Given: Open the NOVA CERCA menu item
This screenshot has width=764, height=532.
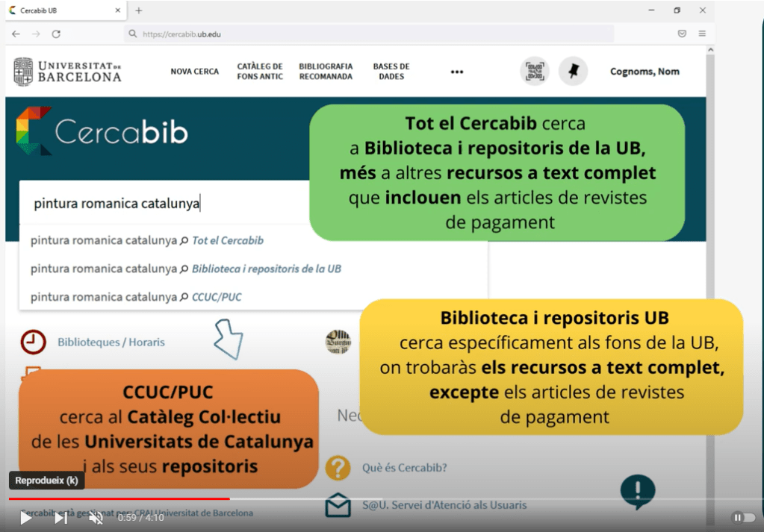Looking at the screenshot, I should (195, 72).
